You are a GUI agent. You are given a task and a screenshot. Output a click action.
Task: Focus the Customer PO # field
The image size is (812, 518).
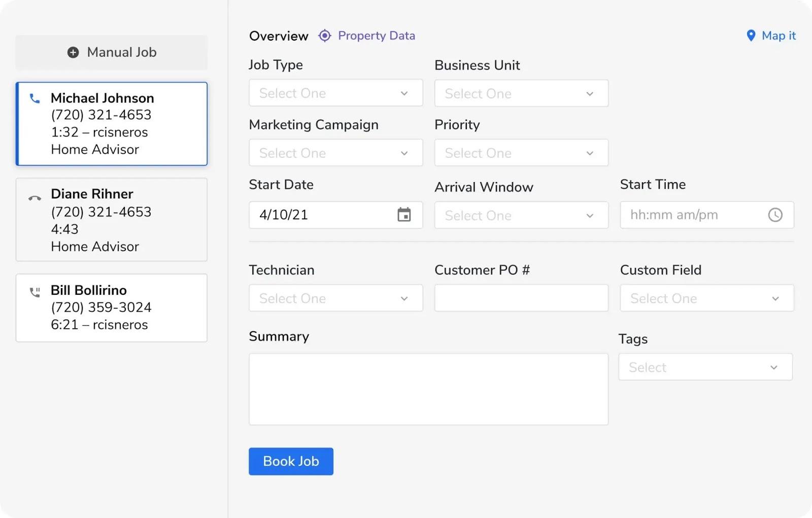click(521, 298)
